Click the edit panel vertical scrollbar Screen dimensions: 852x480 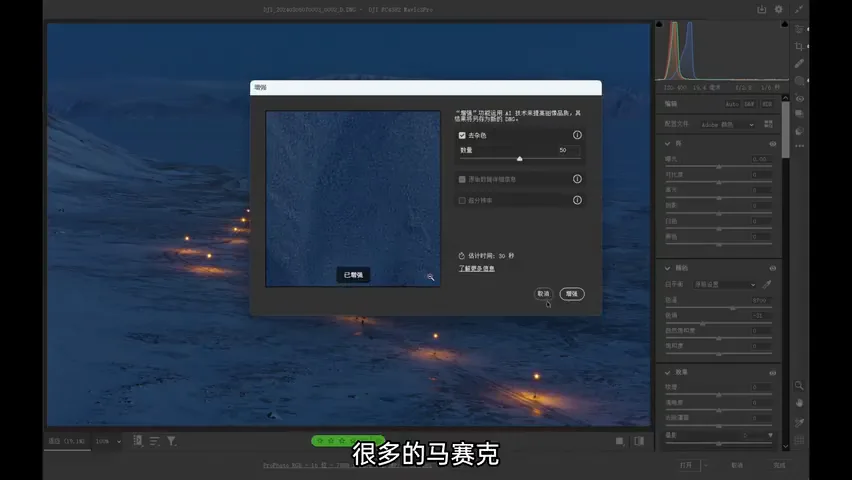tap(785, 130)
